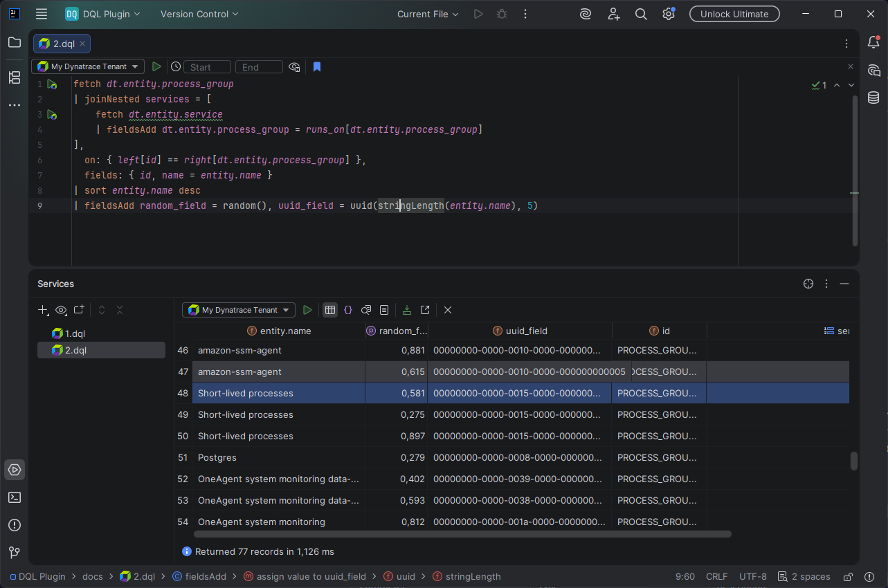The width and height of the screenshot is (888, 588).
Task: Click in the Start time input field
Action: (x=207, y=66)
